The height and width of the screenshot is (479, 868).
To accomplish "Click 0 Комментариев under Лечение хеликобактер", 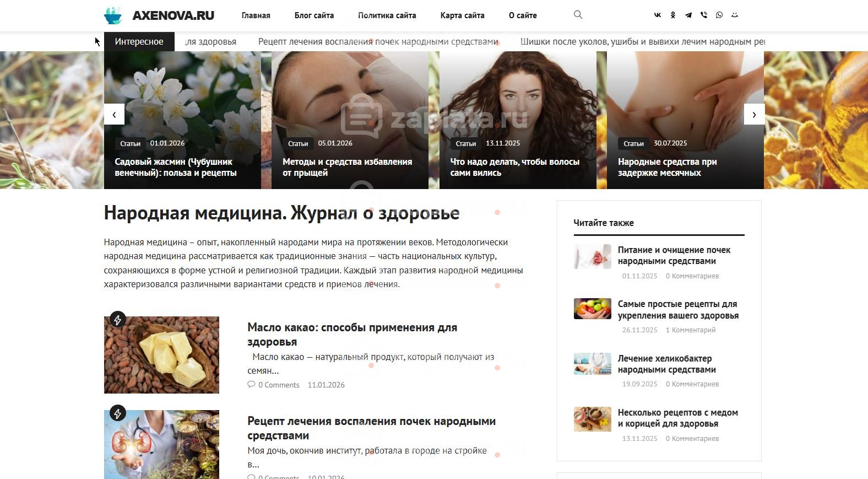I will point(692,384).
